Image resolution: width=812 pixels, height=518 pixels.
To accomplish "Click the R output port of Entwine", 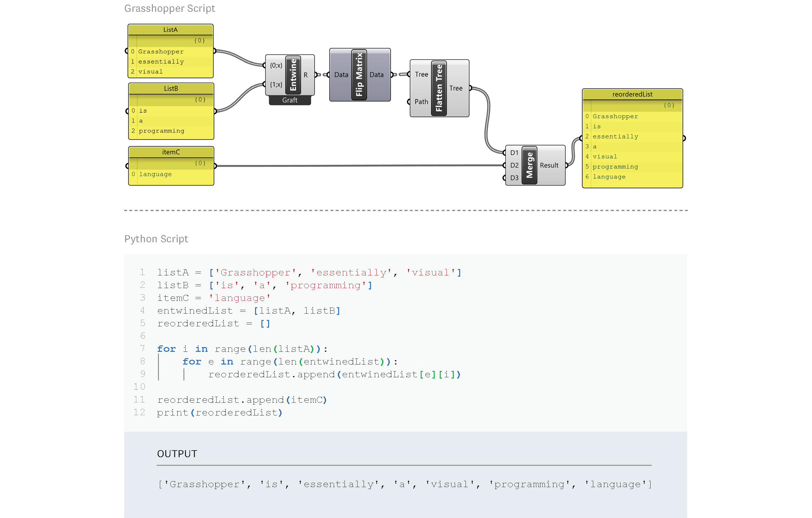I will pos(316,75).
